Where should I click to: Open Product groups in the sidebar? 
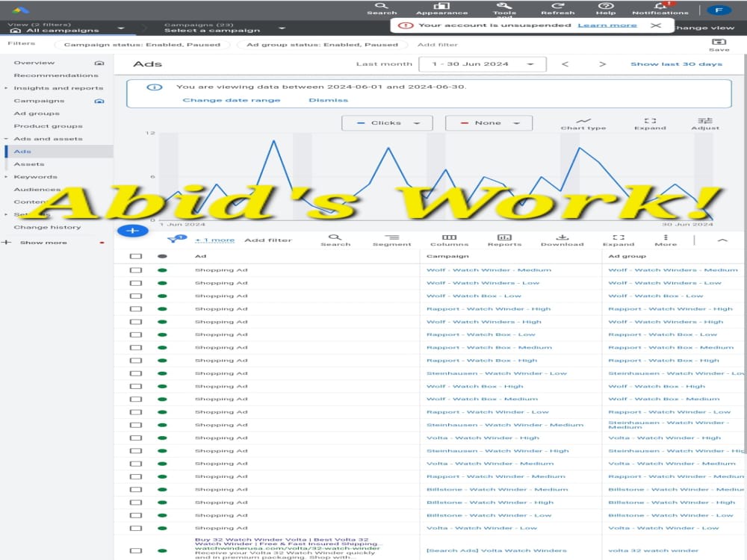point(48,126)
